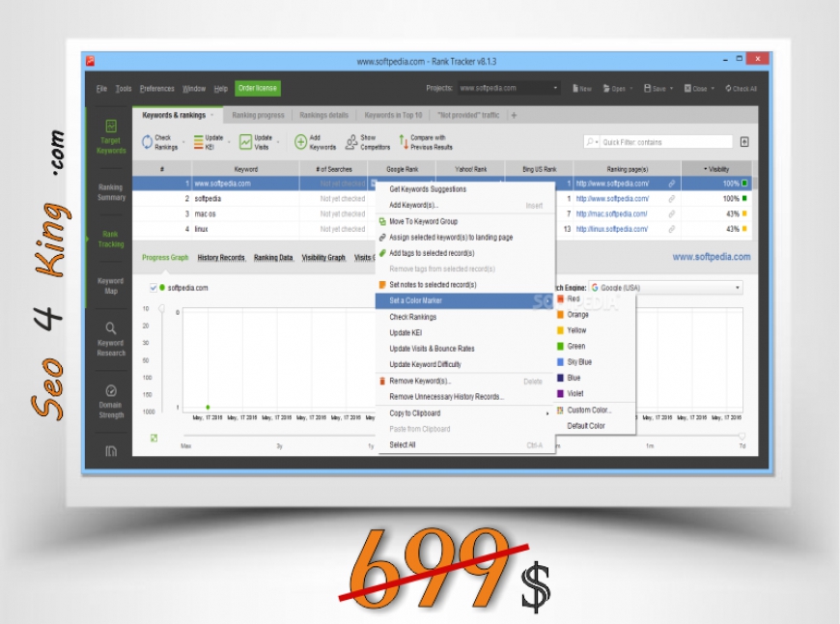Viewport: 840px width, 624px height.
Task: Expand Update Visits dropdown arrow
Action: [x=278, y=142]
